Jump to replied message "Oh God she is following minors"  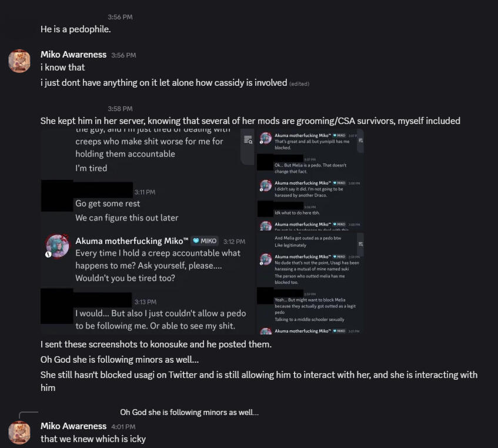(x=189, y=413)
